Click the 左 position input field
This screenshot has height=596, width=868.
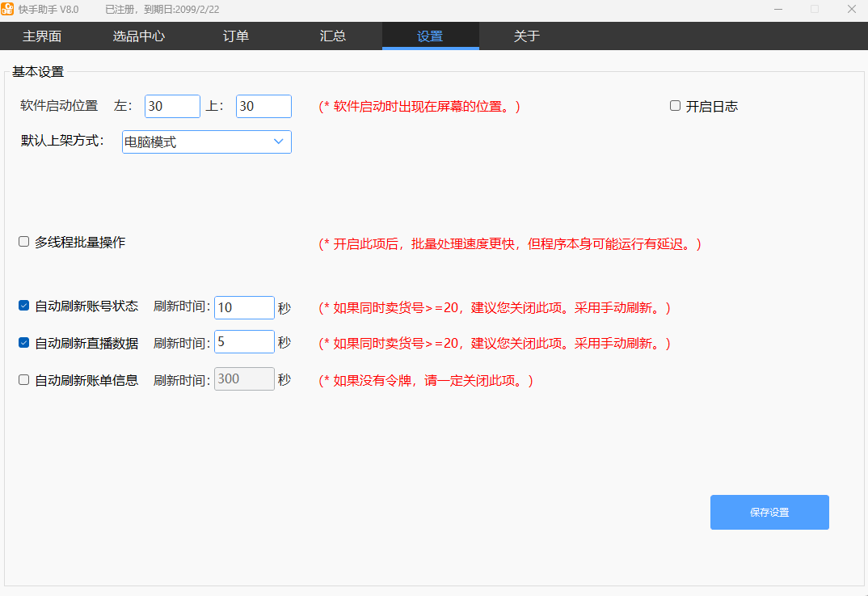click(x=172, y=106)
